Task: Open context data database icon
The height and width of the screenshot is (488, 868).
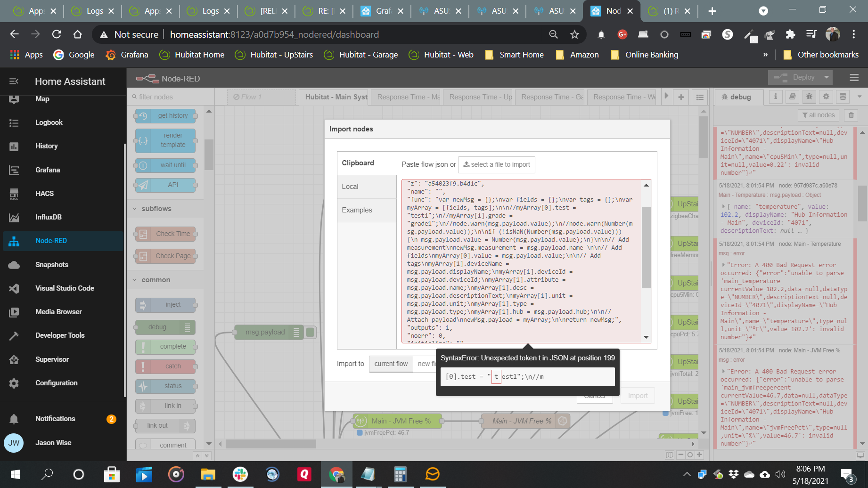Action: tap(843, 97)
